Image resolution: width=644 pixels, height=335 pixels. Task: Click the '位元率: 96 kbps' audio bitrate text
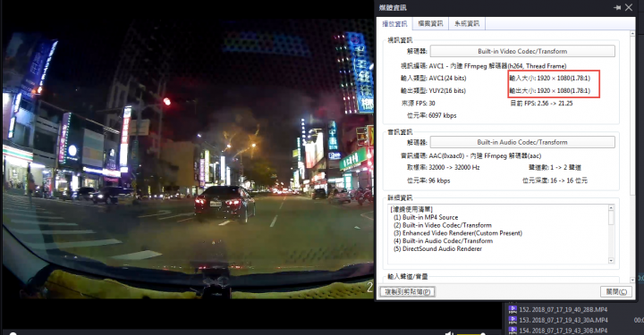[x=428, y=180]
